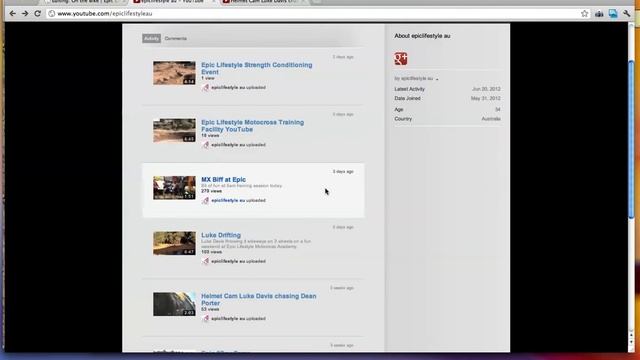Switch to the Comments tab
This screenshot has height=360, width=640.
[176, 38]
